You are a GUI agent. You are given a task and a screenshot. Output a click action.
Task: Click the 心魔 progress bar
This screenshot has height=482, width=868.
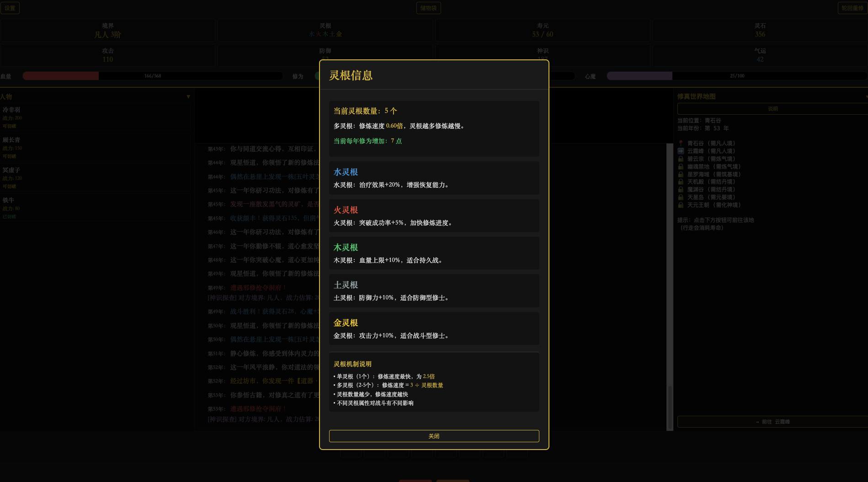pos(737,76)
